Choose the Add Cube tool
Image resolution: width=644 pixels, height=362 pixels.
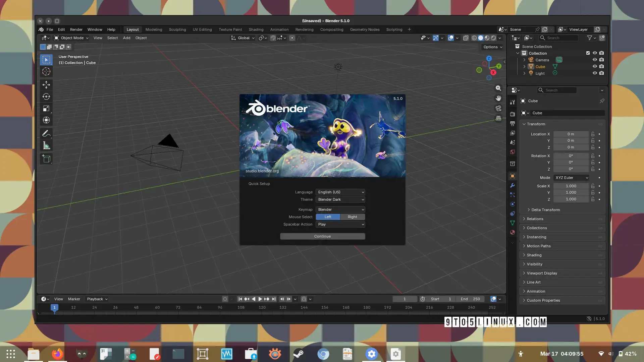point(46,159)
